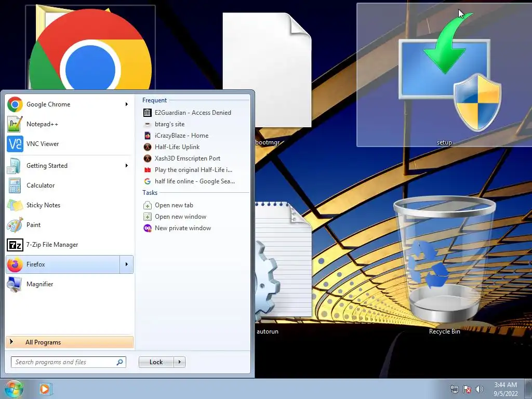The width and height of the screenshot is (532, 399).
Task: Click the Google favicon for half life online
Action: tap(147, 181)
